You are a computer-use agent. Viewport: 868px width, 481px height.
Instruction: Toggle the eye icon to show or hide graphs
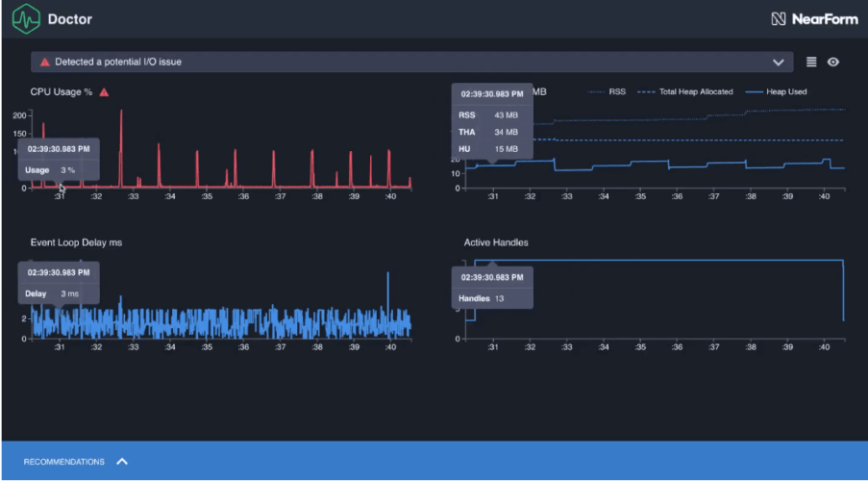[x=833, y=62]
